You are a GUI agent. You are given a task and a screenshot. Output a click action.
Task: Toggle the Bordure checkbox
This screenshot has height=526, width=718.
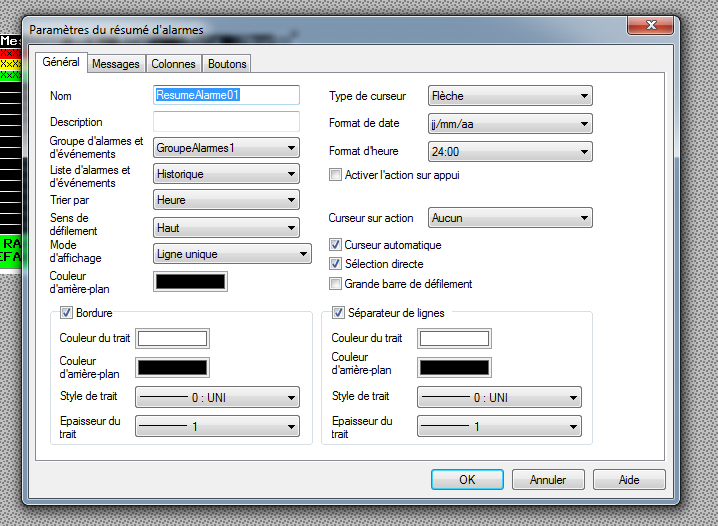click(x=67, y=313)
